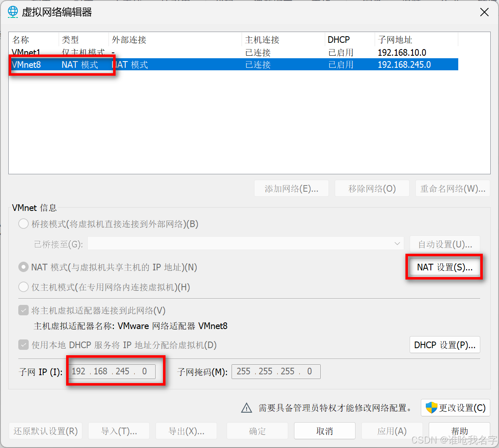Click the 外部连接 column header

coord(175,40)
